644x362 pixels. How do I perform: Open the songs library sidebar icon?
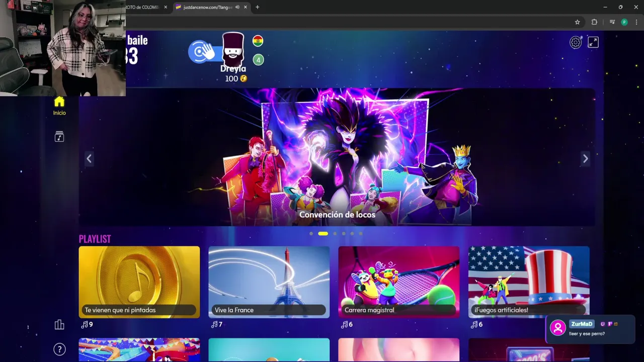59,137
